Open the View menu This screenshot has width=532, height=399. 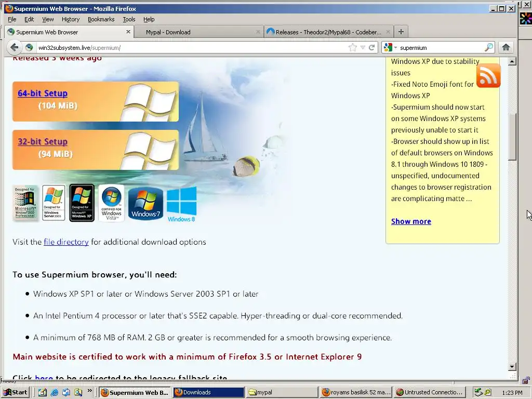click(48, 19)
